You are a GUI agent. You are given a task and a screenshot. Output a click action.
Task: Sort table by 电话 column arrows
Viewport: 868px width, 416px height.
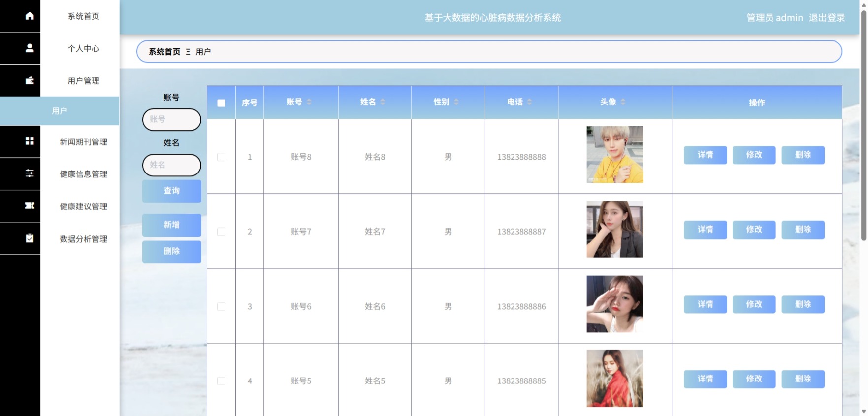click(x=529, y=102)
